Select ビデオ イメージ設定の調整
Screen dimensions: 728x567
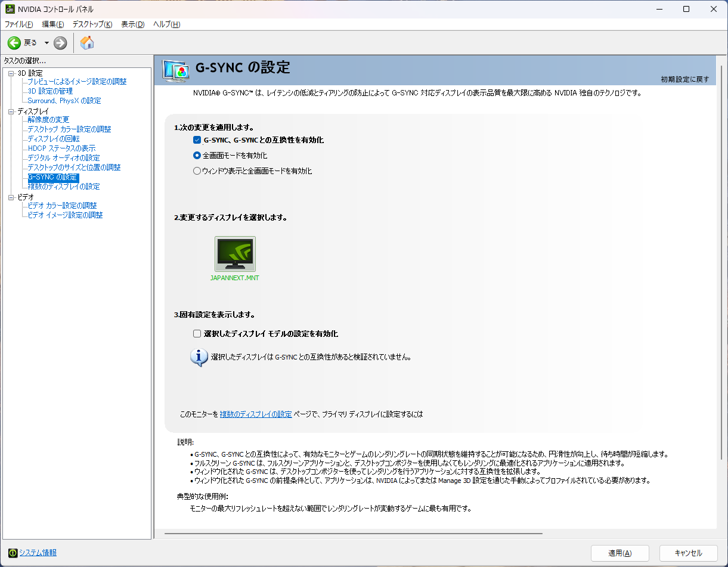[x=65, y=215]
